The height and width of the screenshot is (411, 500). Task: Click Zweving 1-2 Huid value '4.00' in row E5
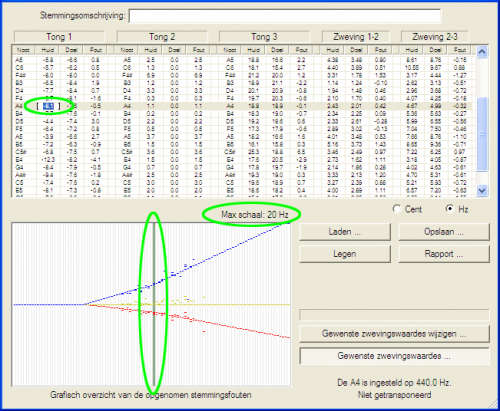[333, 190]
